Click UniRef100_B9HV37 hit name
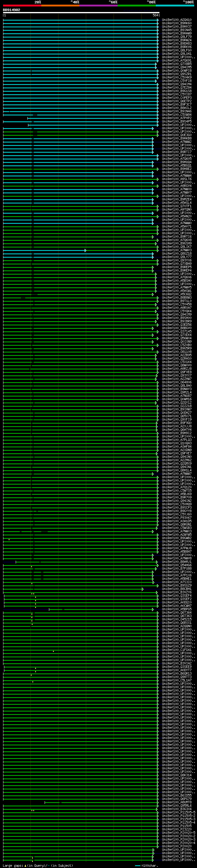The image size is (197, 868). (177, 26)
